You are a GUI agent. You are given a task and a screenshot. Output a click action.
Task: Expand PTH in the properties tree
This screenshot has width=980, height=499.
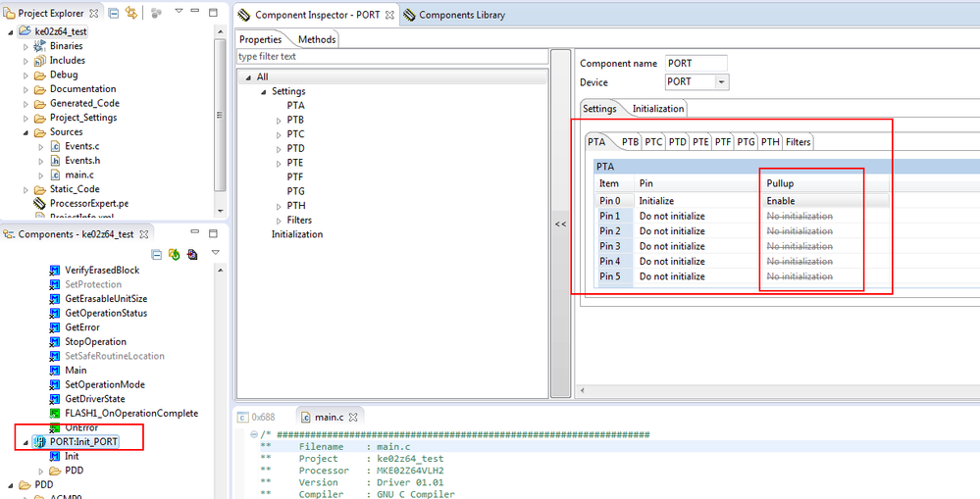coord(279,206)
